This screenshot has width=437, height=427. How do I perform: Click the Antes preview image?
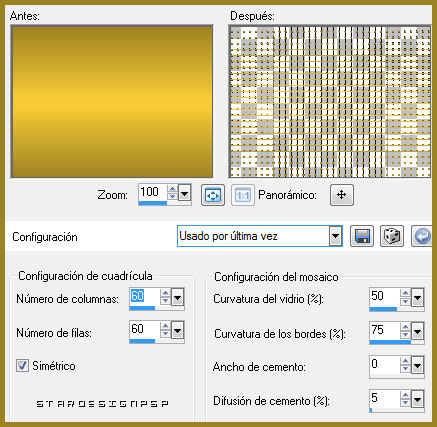(x=112, y=101)
